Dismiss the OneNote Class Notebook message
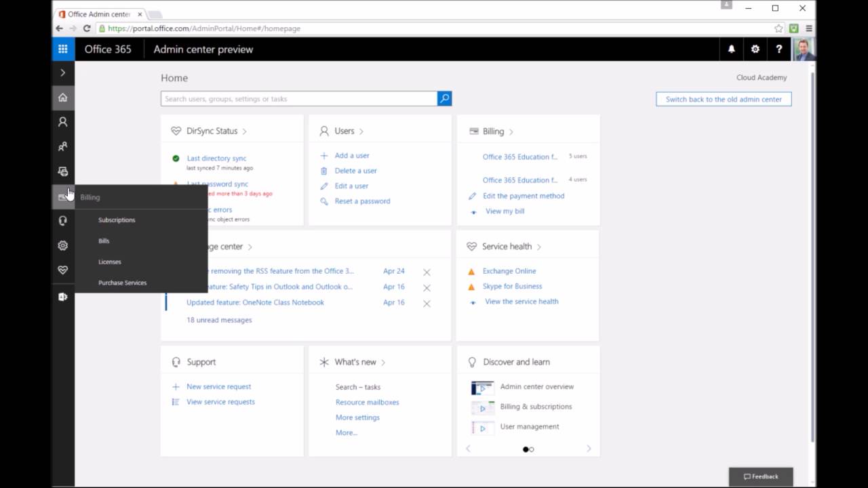Viewport: 868px width, 488px height. 427,304
